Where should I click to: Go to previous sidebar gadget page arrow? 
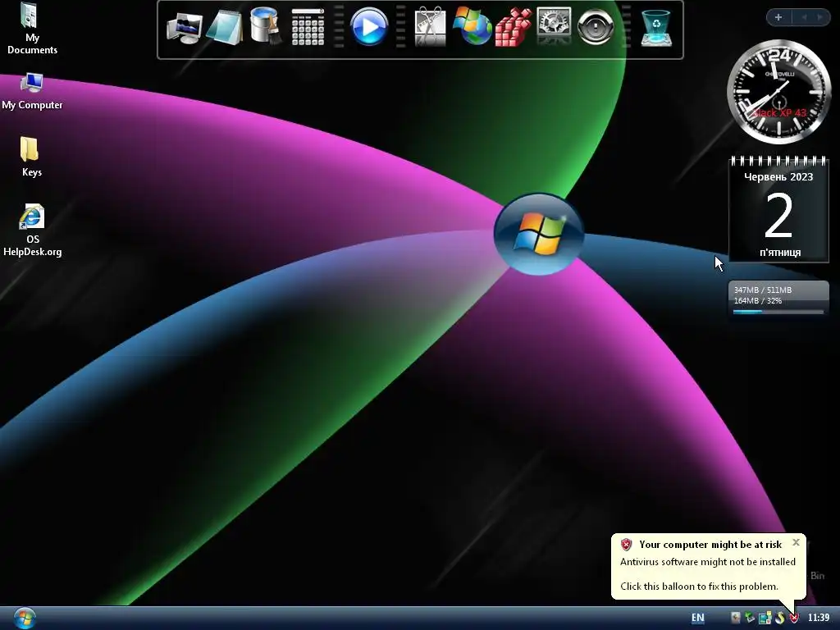point(804,17)
